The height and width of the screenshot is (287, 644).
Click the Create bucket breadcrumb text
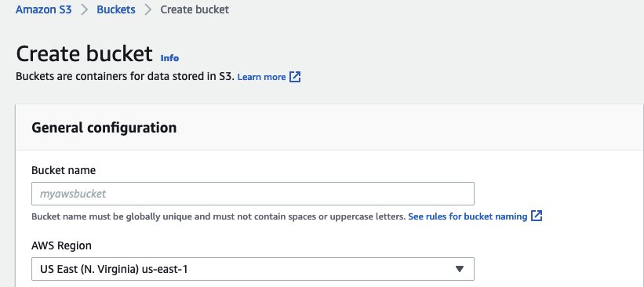click(x=195, y=9)
